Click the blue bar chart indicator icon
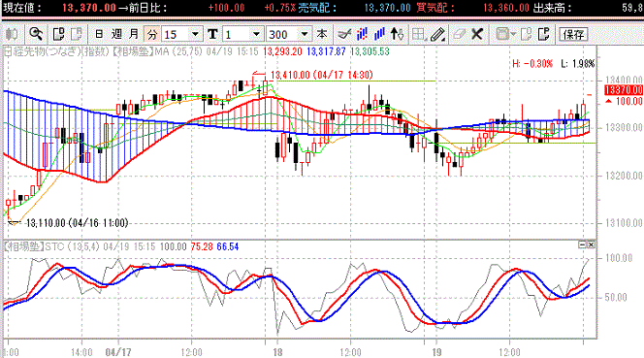This screenshot has width=644, height=358. click(x=379, y=34)
